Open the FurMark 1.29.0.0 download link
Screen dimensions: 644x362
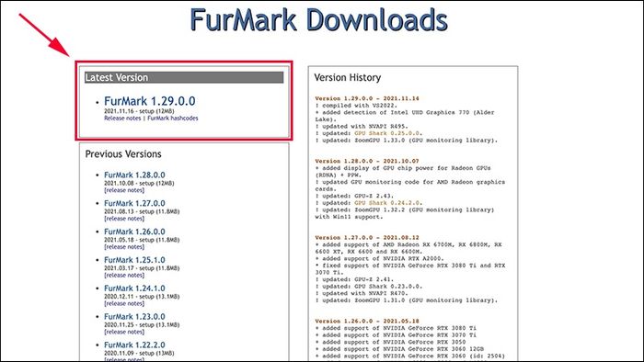coord(149,101)
